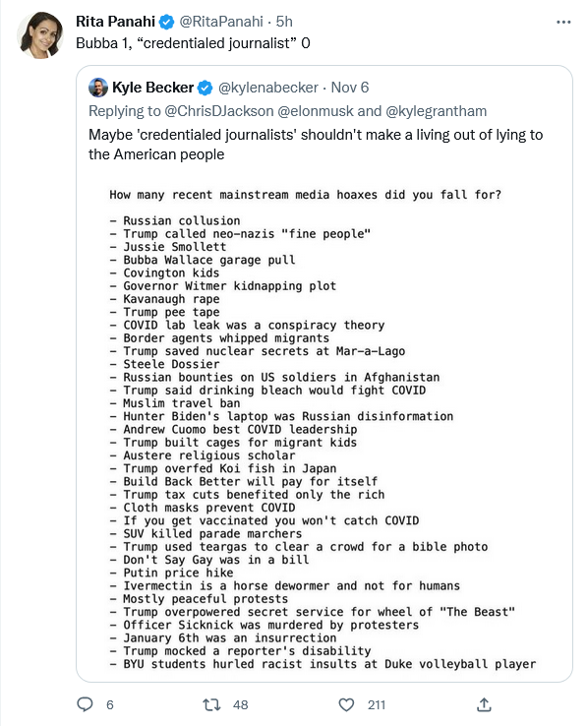The height and width of the screenshot is (726, 588).
Task: View the 48 retweets count
Action: click(x=240, y=704)
